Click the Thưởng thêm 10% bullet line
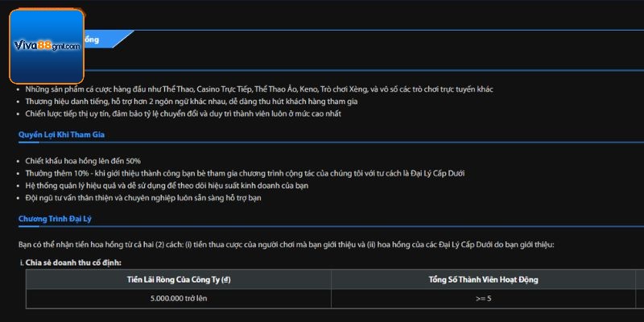 click(x=245, y=173)
